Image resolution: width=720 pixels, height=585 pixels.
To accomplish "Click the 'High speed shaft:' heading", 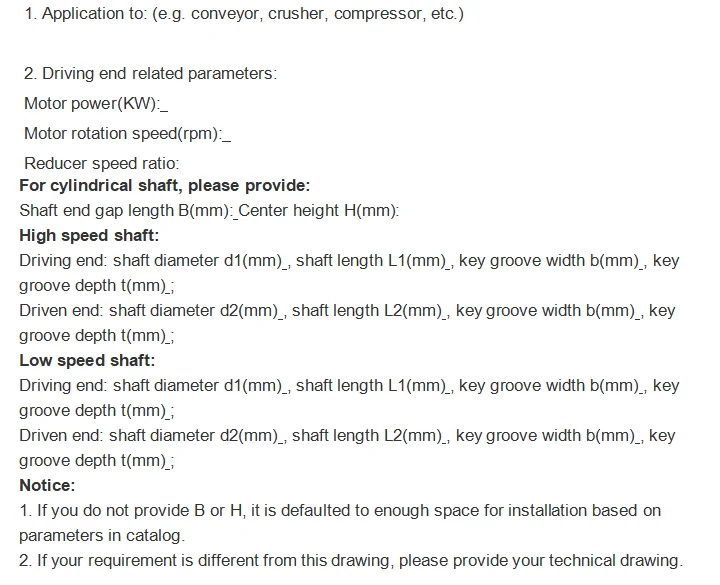I will pos(89,236).
